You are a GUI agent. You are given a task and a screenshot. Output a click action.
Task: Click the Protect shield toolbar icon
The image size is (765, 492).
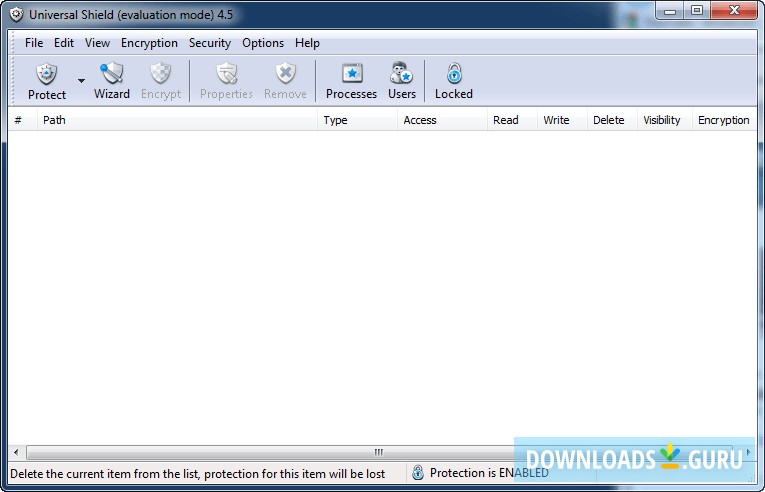(46, 74)
